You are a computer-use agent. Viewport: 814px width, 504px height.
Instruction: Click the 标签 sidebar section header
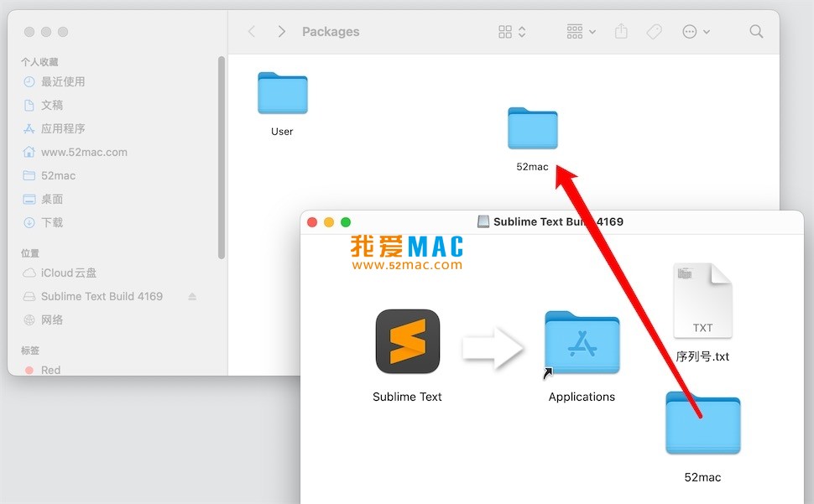(x=30, y=351)
